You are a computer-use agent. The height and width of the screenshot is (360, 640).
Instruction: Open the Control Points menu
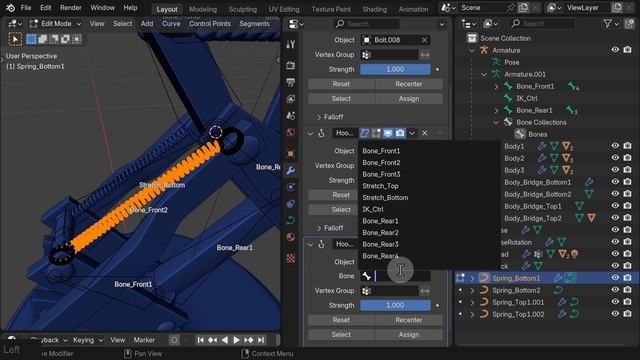pos(210,24)
